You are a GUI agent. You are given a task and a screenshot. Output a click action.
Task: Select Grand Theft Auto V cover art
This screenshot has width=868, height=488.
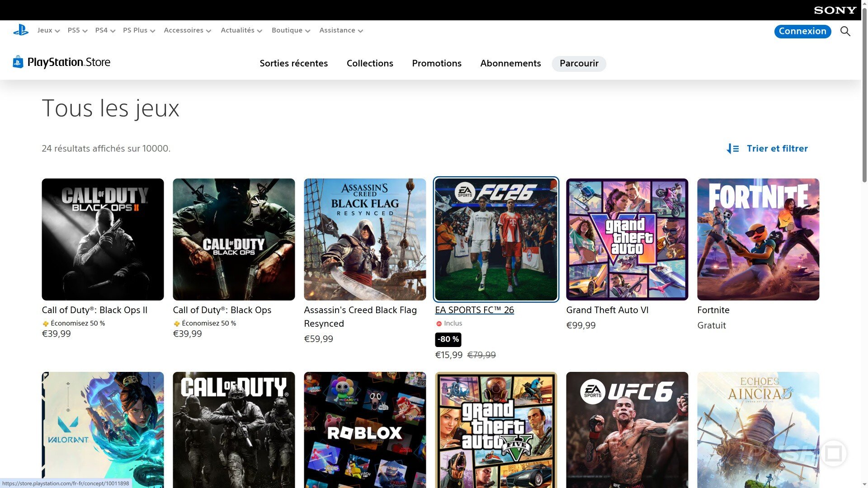pos(496,430)
